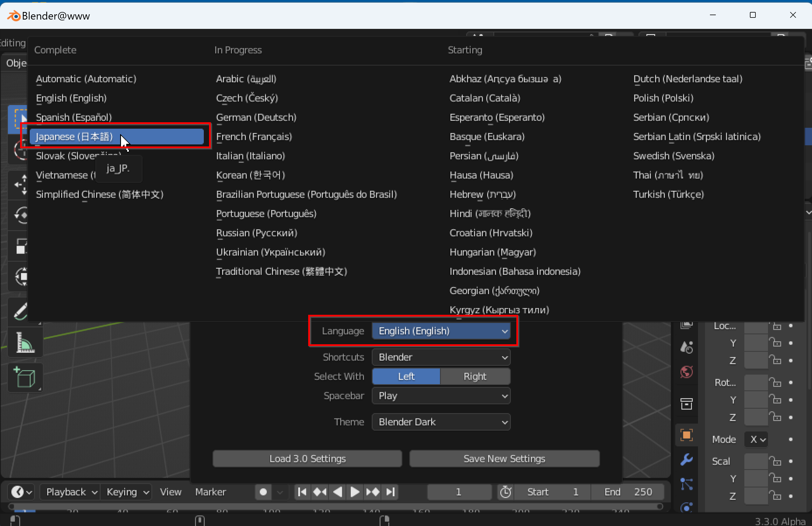The image size is (812, 526).
Task: Toggle lock on Rotation Y
Action: [775, 399]
